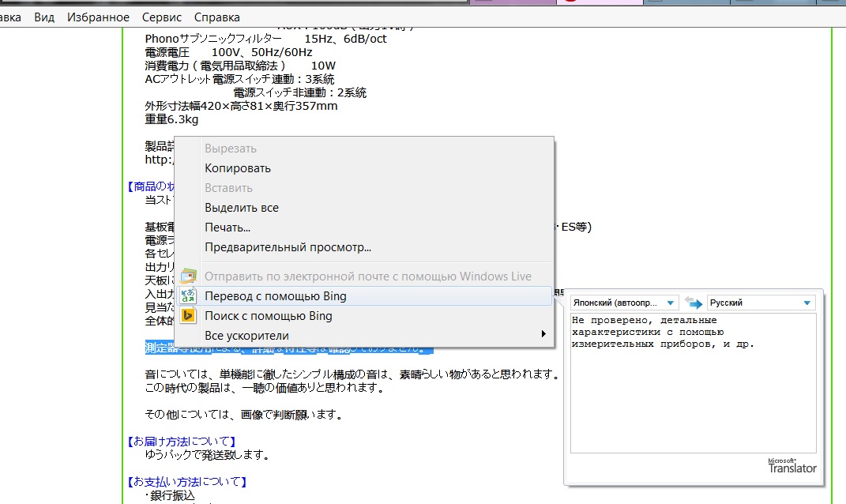Image resolution: width=846 pixels, height=504 pixels.
Task: Click the highlighted selected Japanese text line
Action: coord(288,348)
